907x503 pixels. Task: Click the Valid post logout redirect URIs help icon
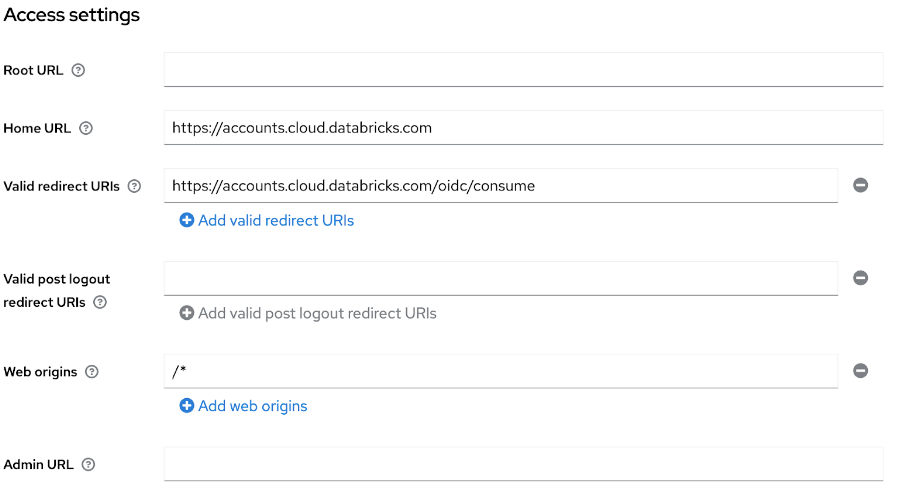tap(100, 302)
